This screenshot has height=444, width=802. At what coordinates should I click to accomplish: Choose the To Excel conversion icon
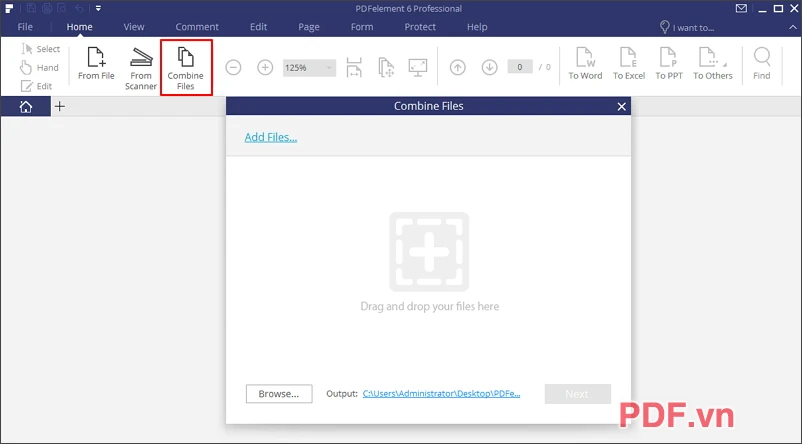click(x=629, y=63)
